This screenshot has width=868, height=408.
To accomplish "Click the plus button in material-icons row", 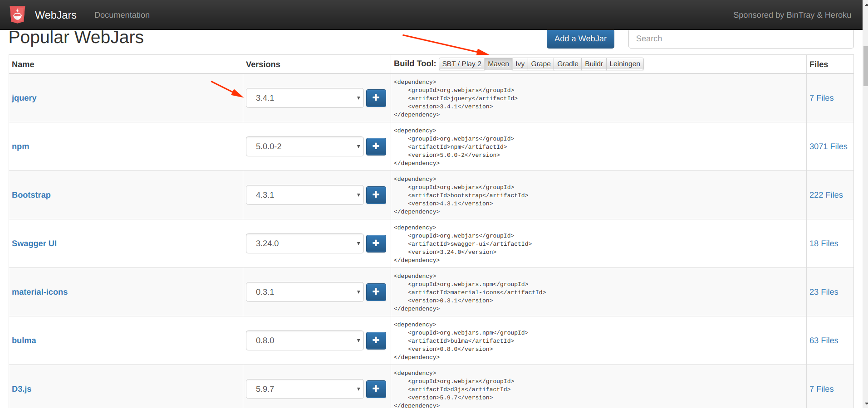I will click(376, 292).
